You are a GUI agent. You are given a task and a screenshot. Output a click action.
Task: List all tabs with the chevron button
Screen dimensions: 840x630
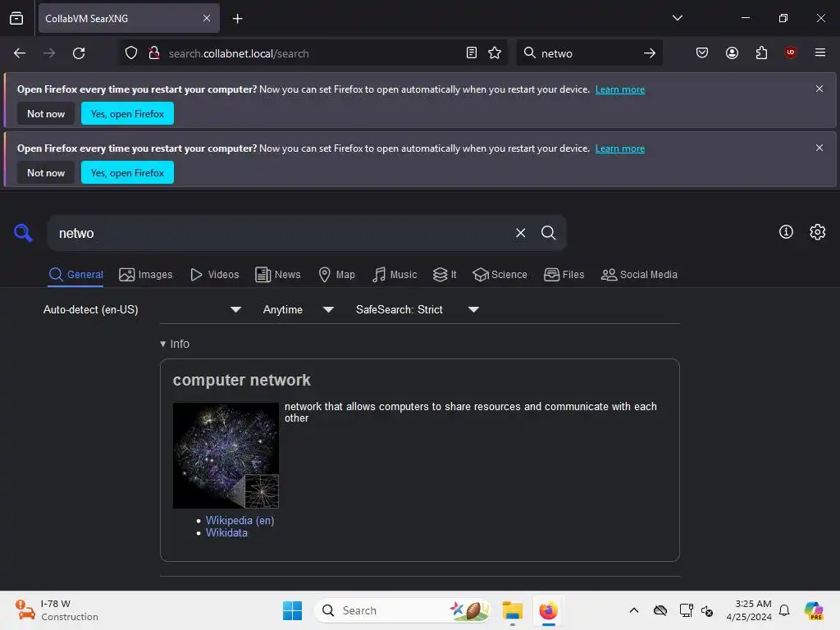pos(677,18)
